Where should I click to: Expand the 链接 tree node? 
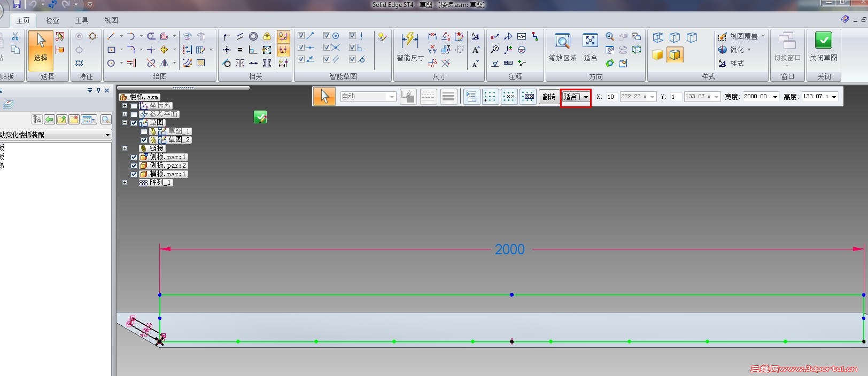click(125, 148)
